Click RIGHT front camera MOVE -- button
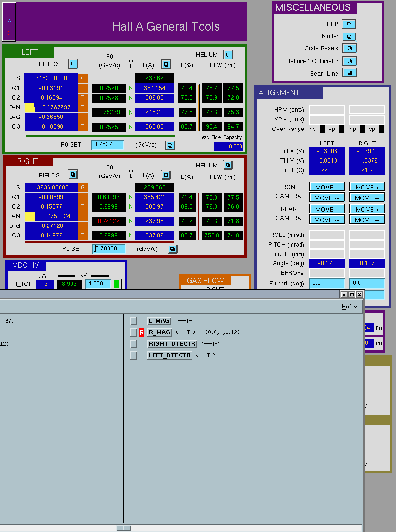The height and width of the screenshot is (532, 396). coord(367,198)
